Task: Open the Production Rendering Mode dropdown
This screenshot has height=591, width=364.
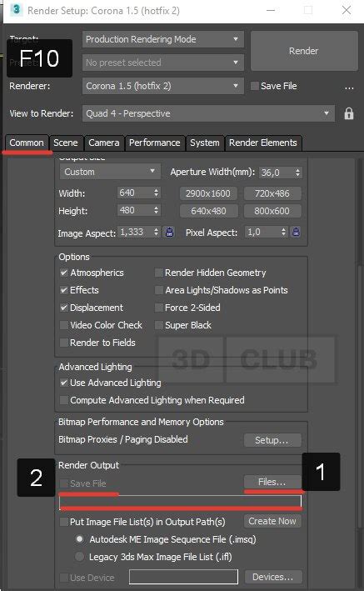Action: 162,39
